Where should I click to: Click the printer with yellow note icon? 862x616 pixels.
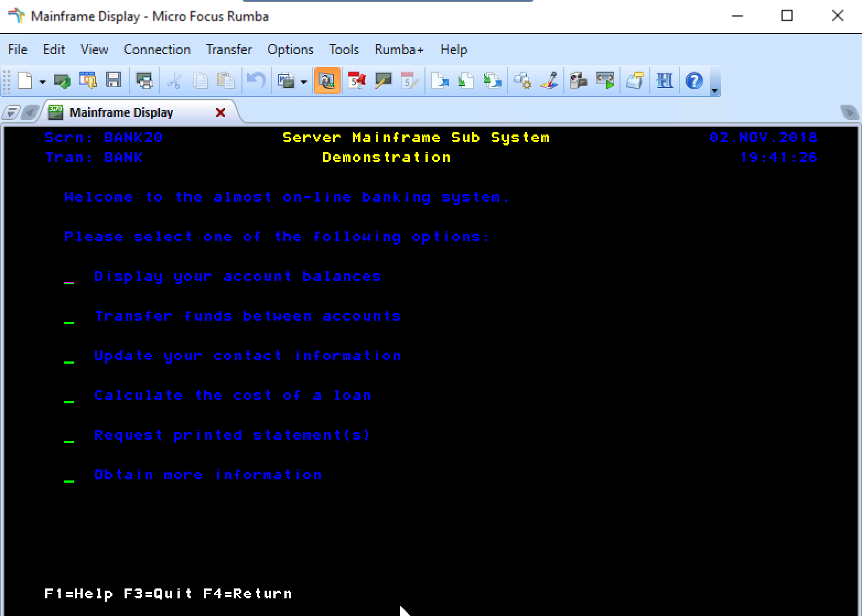(x=635, y=82)
